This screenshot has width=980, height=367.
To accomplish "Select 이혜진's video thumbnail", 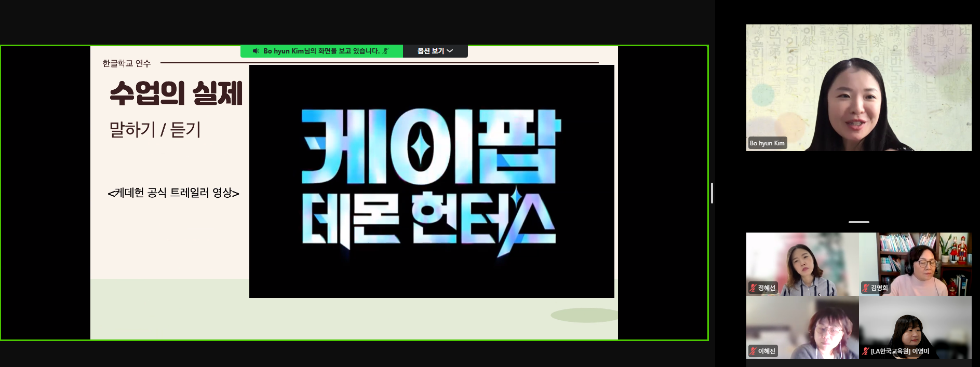I will point(802,328).
